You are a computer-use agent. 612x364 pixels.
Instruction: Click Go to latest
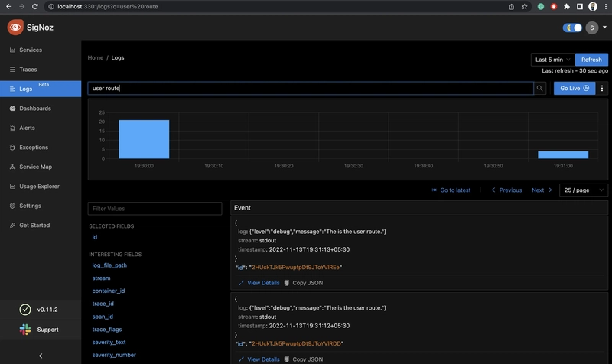[451, 190]
